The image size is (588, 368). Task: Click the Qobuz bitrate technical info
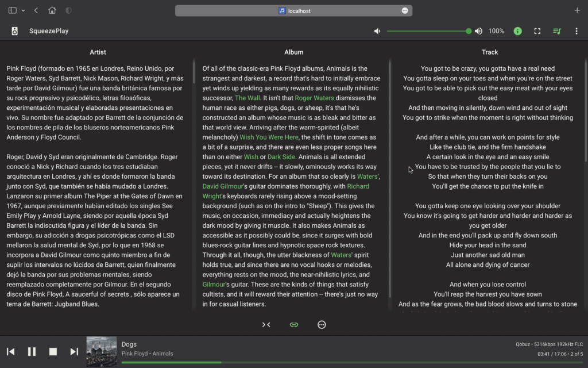pos(549,344)
